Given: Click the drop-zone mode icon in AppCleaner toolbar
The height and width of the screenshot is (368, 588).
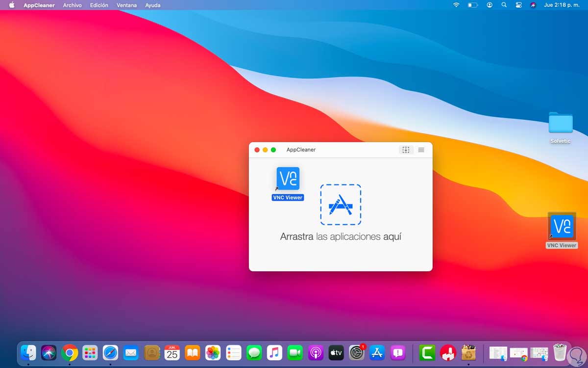Looking at the screenshot, I should (406, 150).
